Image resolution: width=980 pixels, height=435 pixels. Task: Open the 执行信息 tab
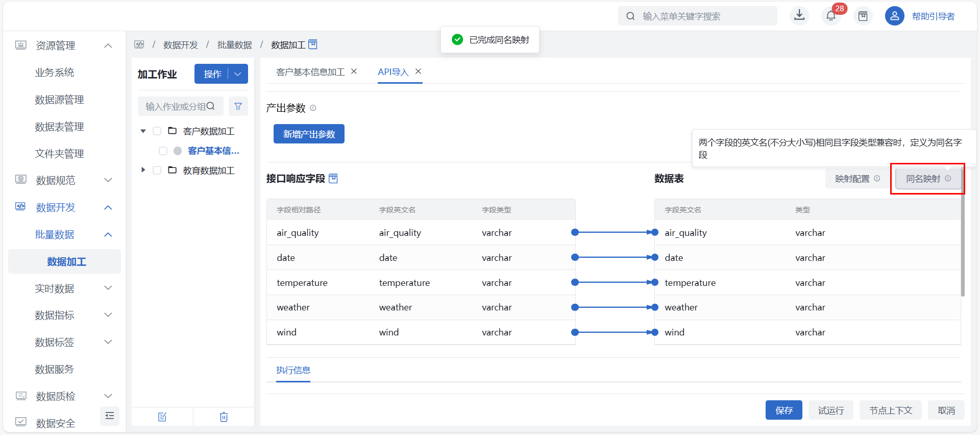[293, 370]
